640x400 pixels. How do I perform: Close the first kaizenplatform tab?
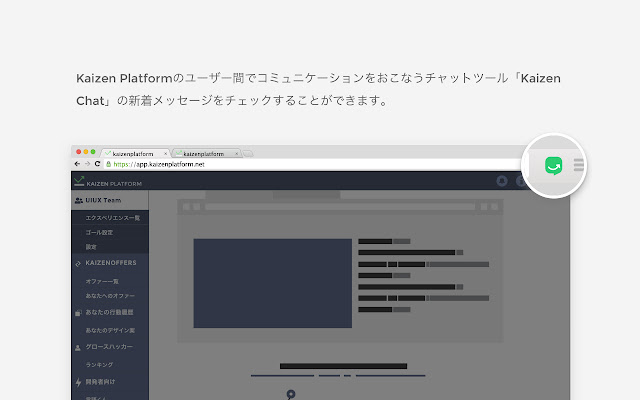[165, 154]
